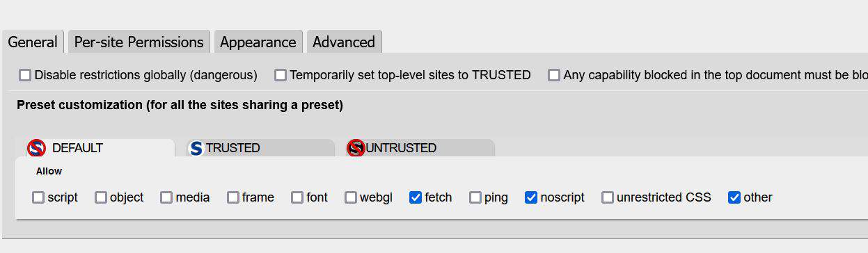
Task: Click the UNTRUSTED preset red-barred S icon
Action: tap(356, 148)
